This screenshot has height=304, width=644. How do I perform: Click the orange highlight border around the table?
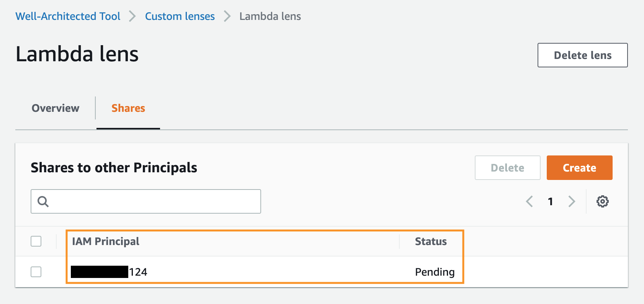pyautogui.click(x=265, y=230)
